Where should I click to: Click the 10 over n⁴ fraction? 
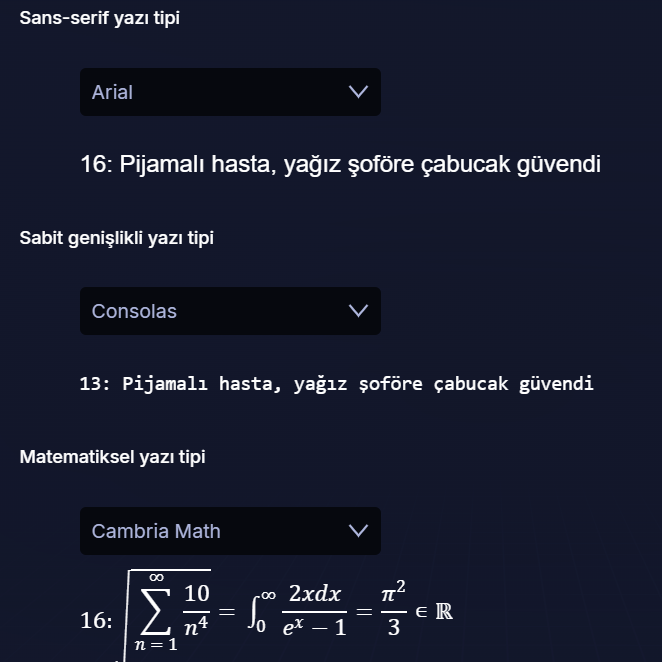pos(196,610)
